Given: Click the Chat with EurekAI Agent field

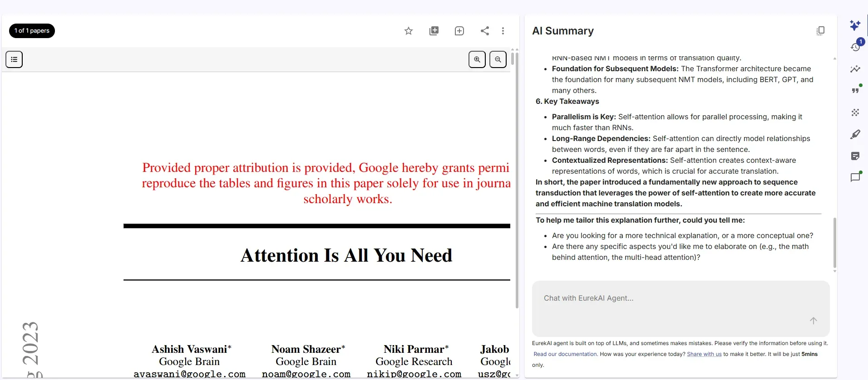Looking at the screenshot, I should (672, 298).
